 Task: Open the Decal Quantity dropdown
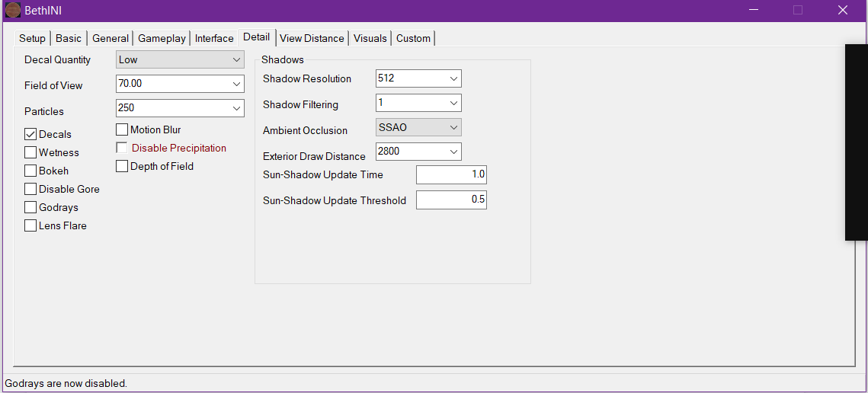(x=180, y=59)
